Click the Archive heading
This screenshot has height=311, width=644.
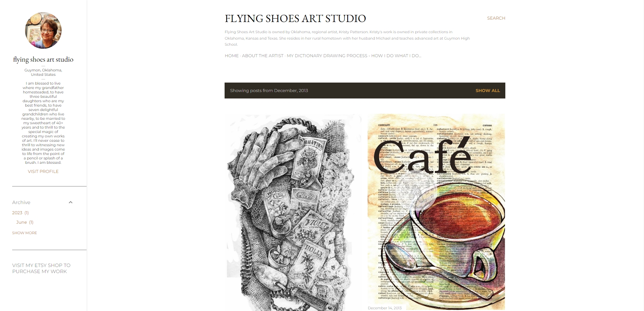click(21, 202)
